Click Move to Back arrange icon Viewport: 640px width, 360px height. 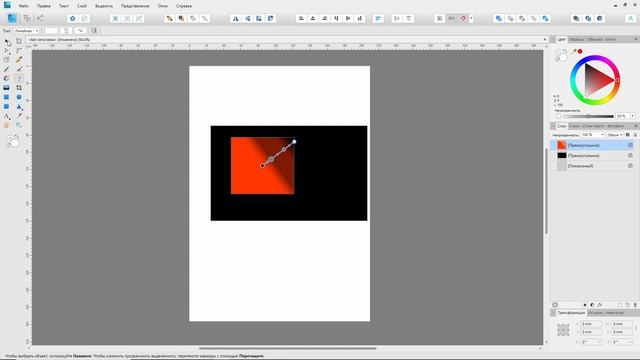169,18
